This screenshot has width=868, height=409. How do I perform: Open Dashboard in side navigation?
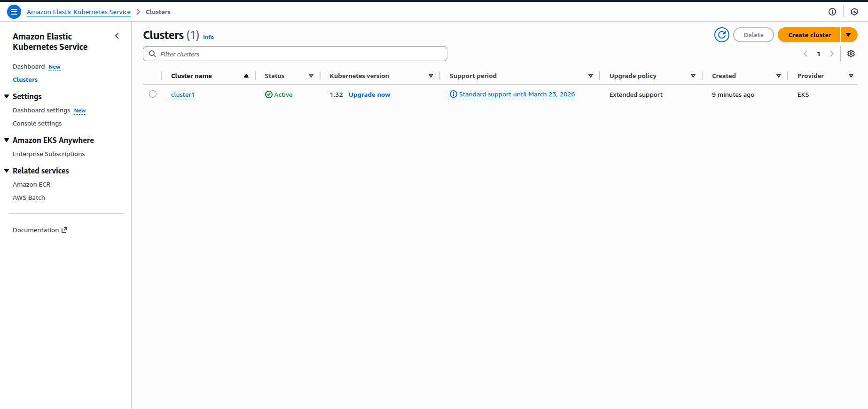pos(29,66)
